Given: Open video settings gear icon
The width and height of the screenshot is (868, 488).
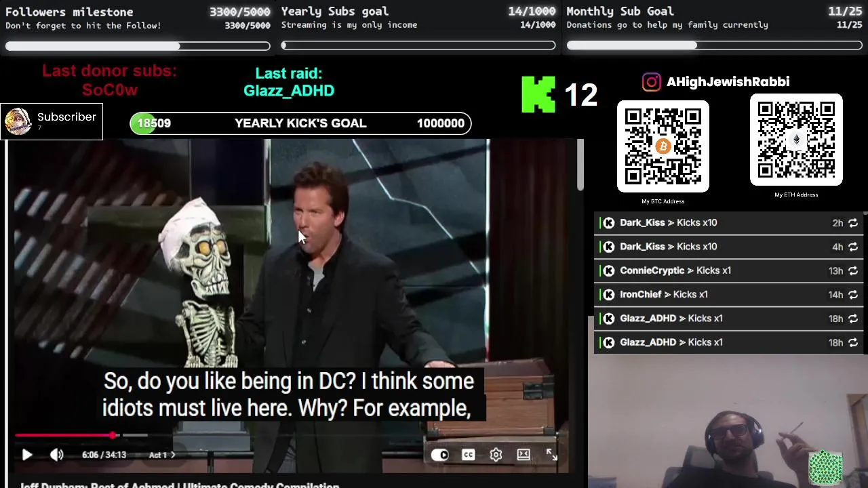Looking at the screenshot, I should [x=496, y=455].
